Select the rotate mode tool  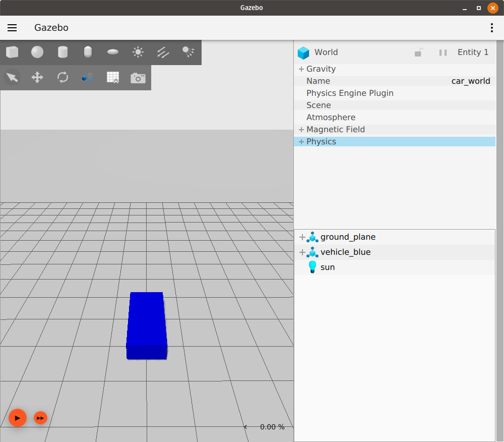click(62, 78)
